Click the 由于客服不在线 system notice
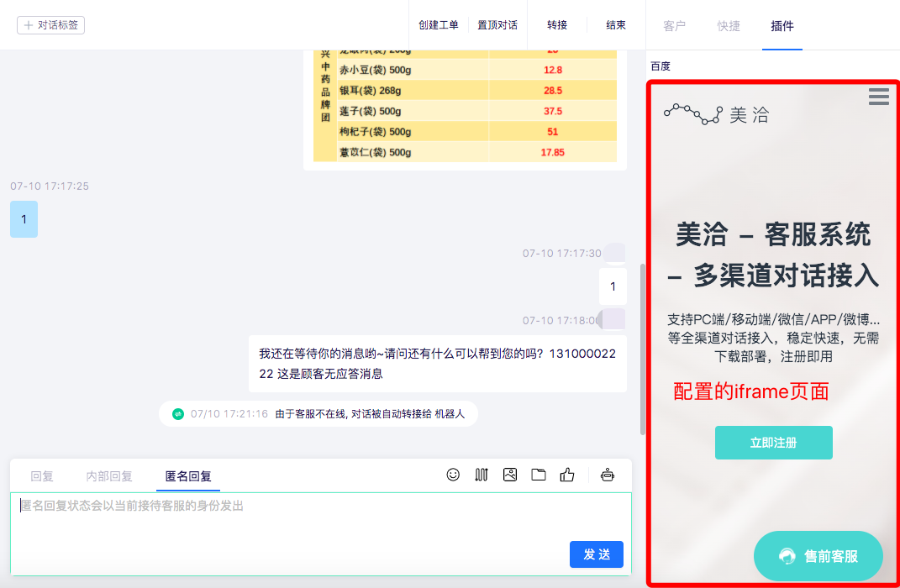 [318, 413]
